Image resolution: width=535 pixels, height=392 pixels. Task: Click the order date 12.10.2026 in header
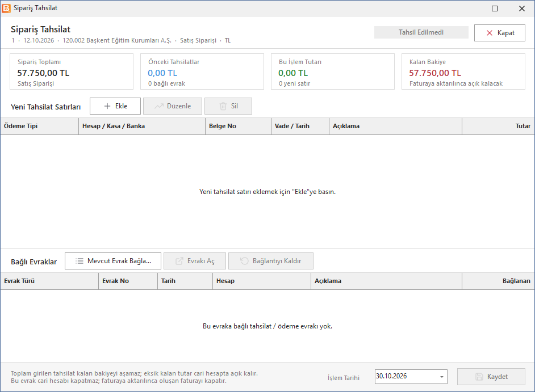39,41
